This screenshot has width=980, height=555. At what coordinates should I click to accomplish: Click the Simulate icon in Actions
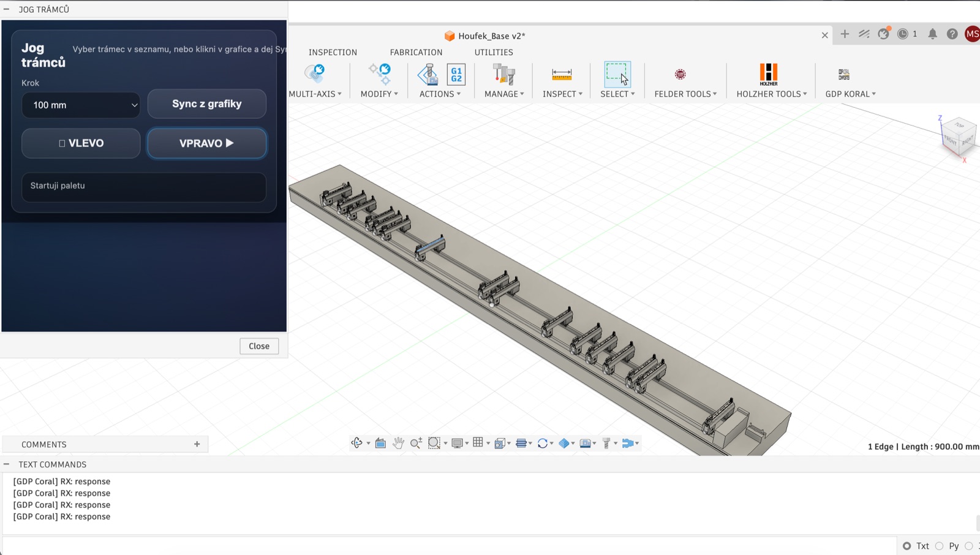click(x=428, y=74)
